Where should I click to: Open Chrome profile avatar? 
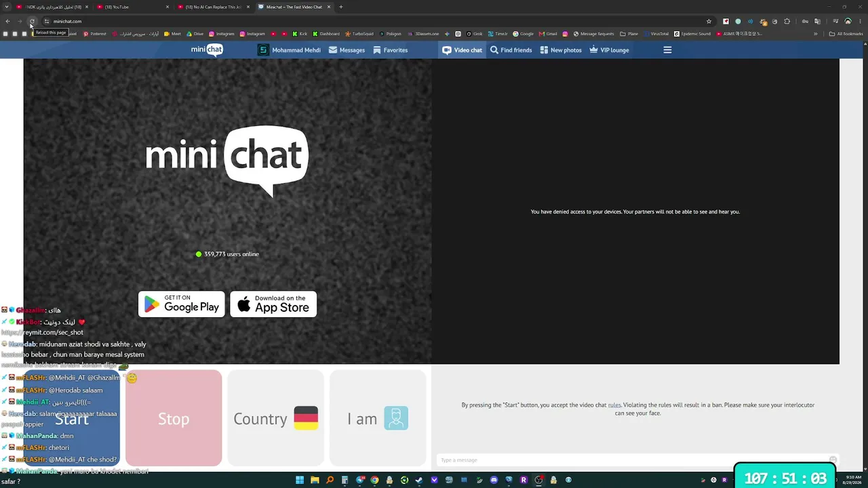848,21
